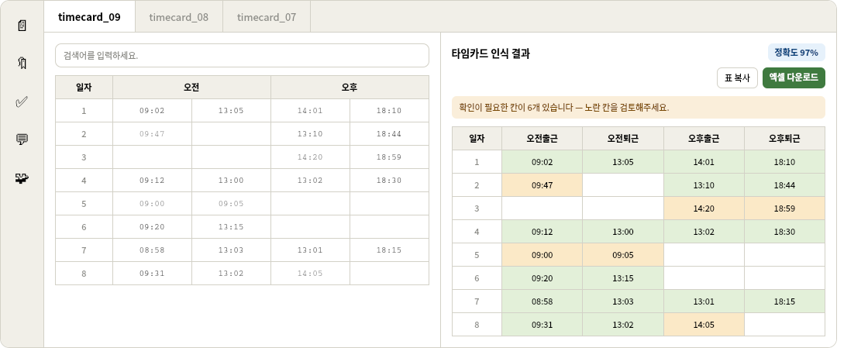
Task: Select 09:02 cell in recognition results table
Action: pyautogui.click(x=542, y=162)
